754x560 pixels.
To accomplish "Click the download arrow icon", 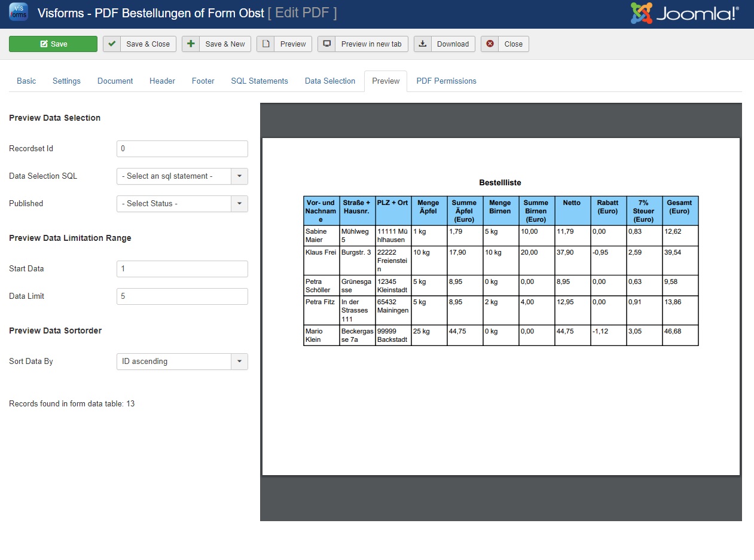I will pyautogui.click(x=423, y=44).
